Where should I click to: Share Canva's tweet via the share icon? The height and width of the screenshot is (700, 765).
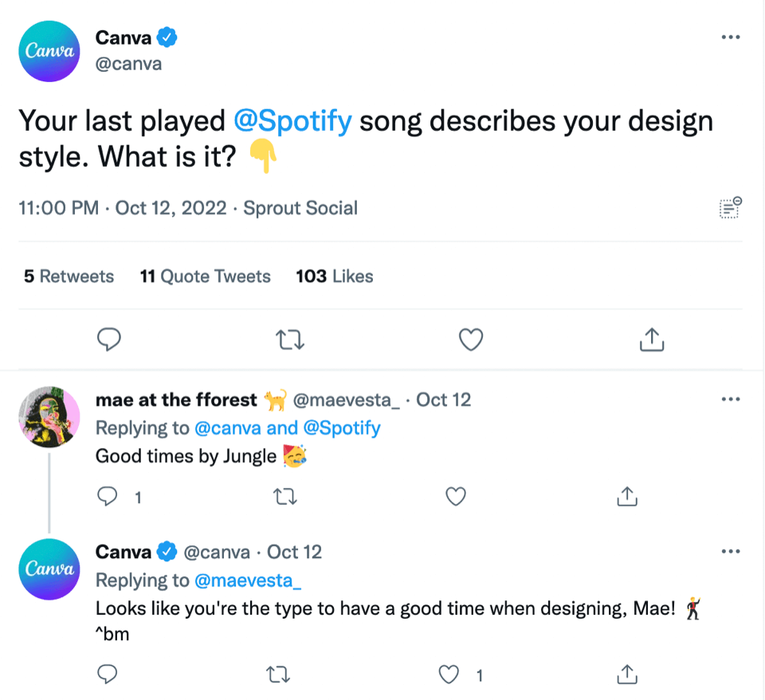(x=651, y=339)
